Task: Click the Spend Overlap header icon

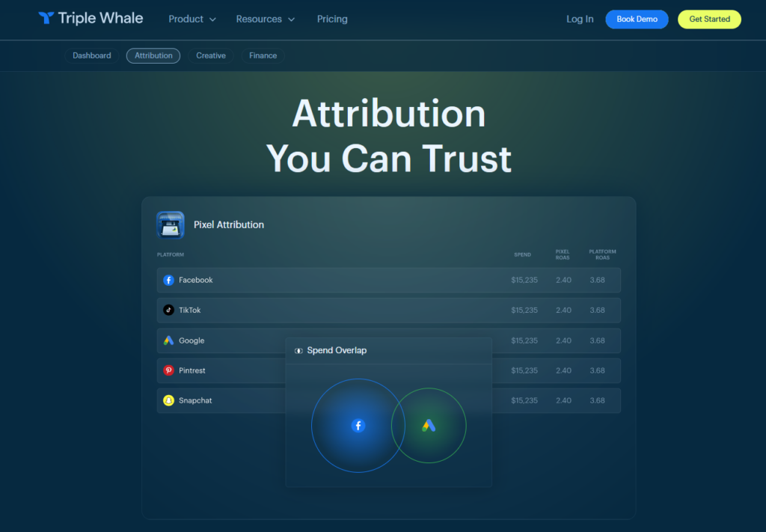Action: (298, 350)
